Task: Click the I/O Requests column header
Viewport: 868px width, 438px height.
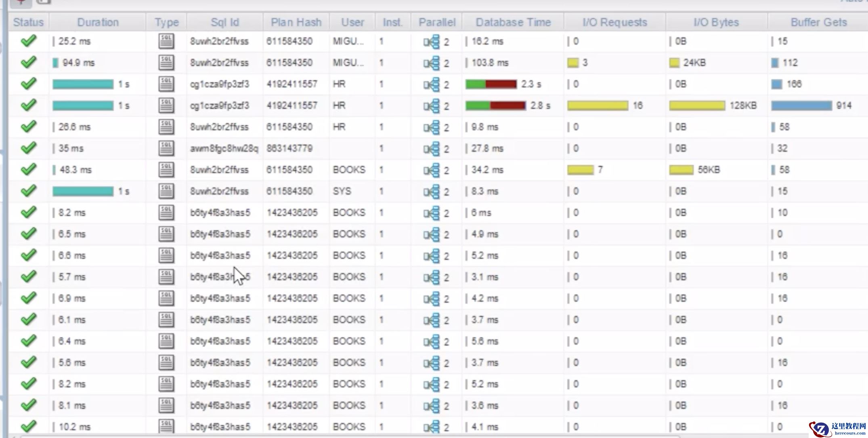Action: coord(614,22)
